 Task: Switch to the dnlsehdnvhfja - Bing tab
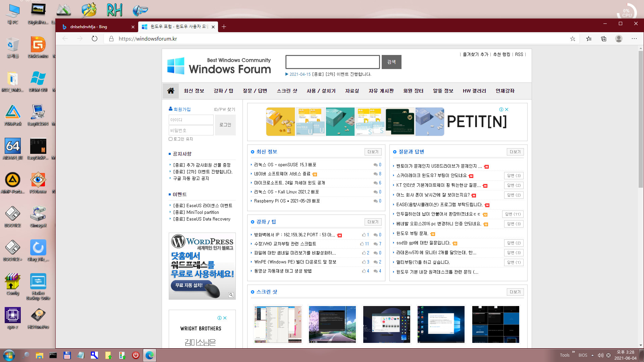pyautogui.click(x=97, y=27)
